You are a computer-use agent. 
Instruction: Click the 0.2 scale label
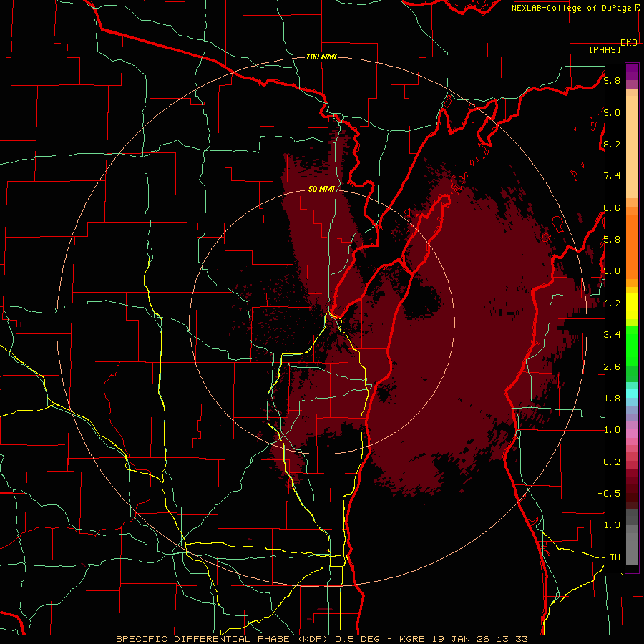(612, 462)
